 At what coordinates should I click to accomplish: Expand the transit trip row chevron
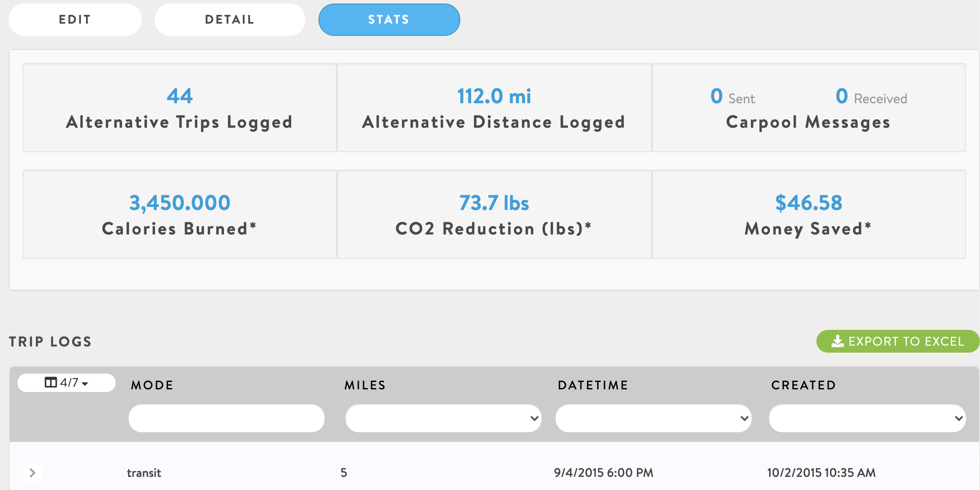(32, 472)
